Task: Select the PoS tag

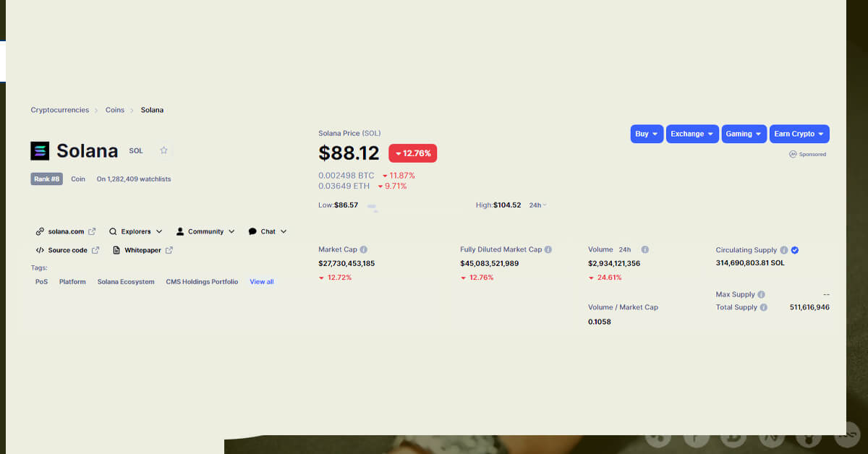Action: (41, 282)
